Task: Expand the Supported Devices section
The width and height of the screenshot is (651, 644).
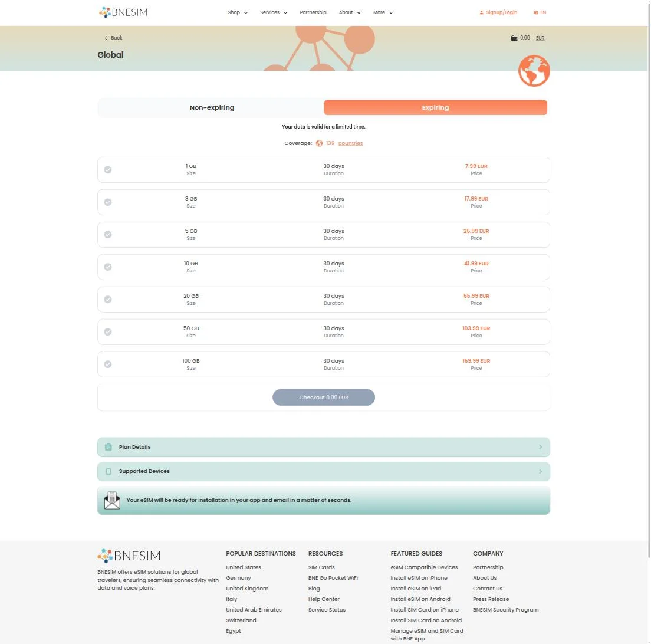Action: (323, 471)
